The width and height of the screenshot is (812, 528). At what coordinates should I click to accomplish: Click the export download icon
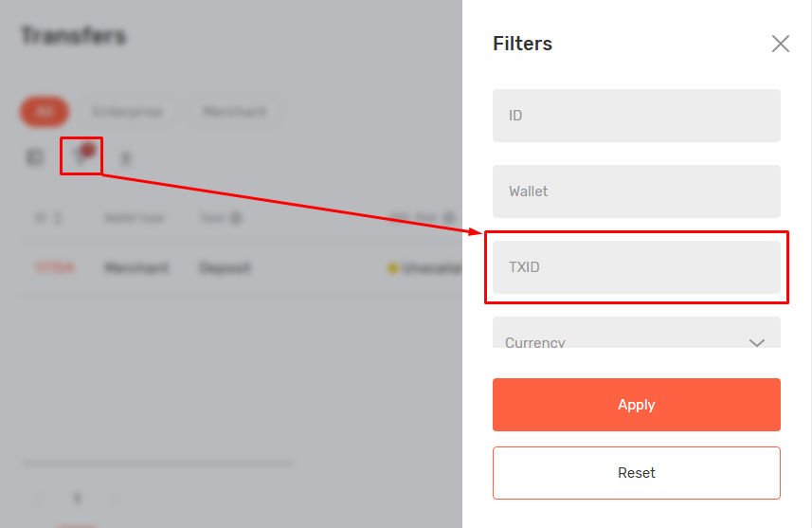[x=125, y=158]
